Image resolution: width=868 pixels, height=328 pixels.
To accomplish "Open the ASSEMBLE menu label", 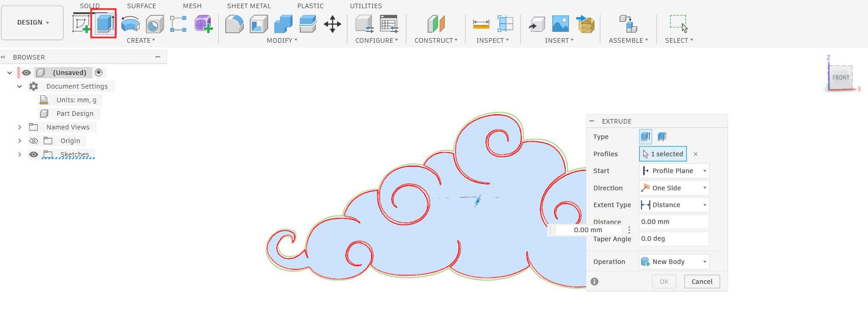I will pos(628,40).
